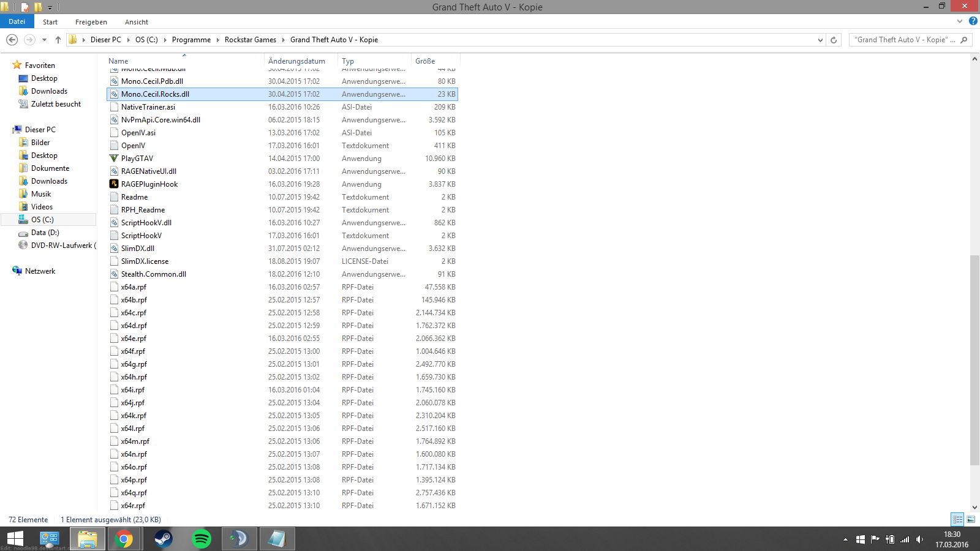Switch to large thumbnails view layout
Screen dimensions: 980x551
click(x=971, y=519)
